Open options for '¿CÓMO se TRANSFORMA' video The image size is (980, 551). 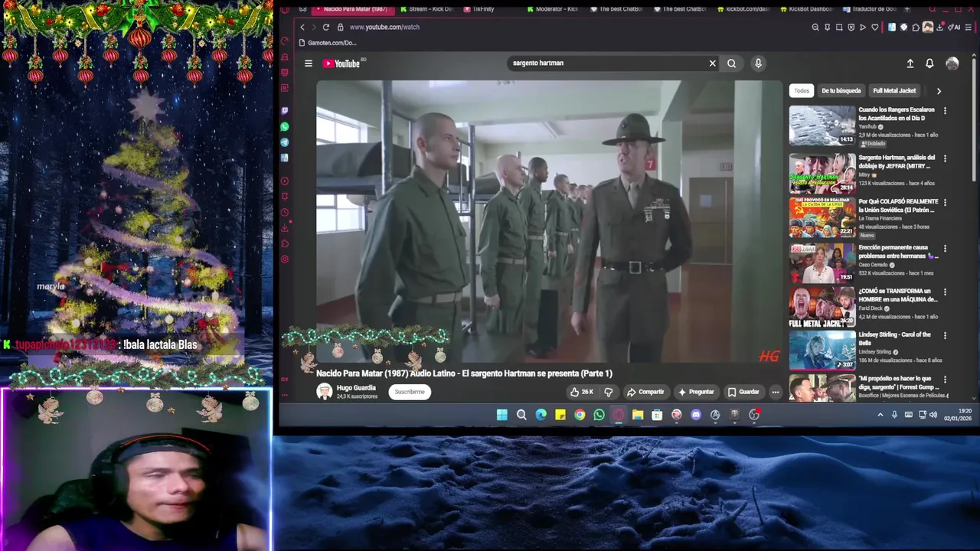(x=945, y=292)
